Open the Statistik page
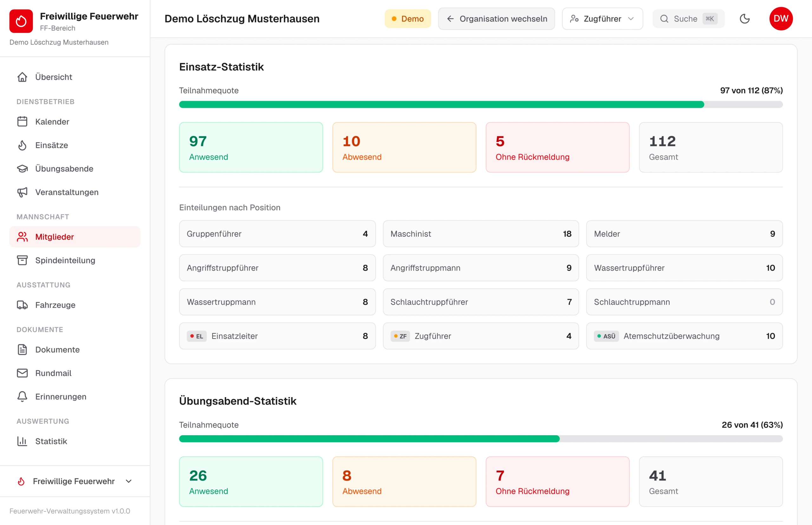The width and height of the screenshot is (812, 525). coord(75,442)
